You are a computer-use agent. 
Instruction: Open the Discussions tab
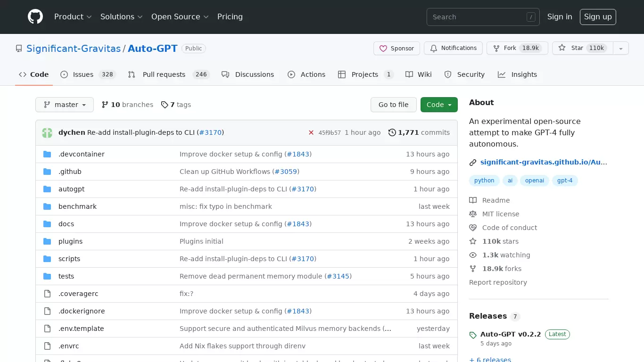[x=248, y=74]
